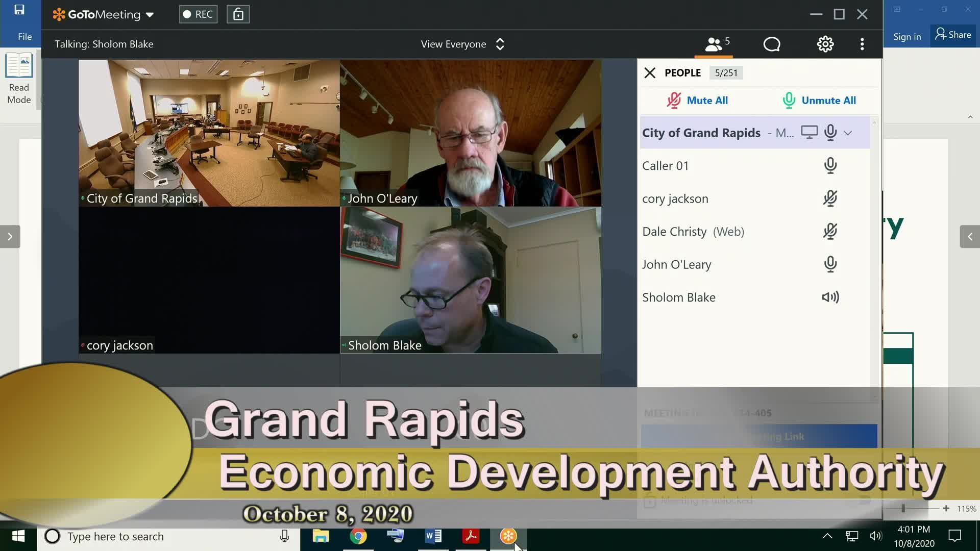The width and height of the screenshot is (980, 551).
Task: Open GoToMeeting taskbar icon
Action: (x=508, y=536)
